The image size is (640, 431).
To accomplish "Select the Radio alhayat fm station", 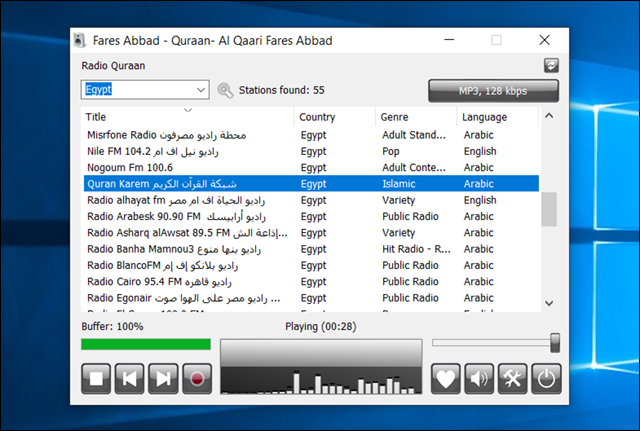I will pyautogui.click(x=311, y=200).
